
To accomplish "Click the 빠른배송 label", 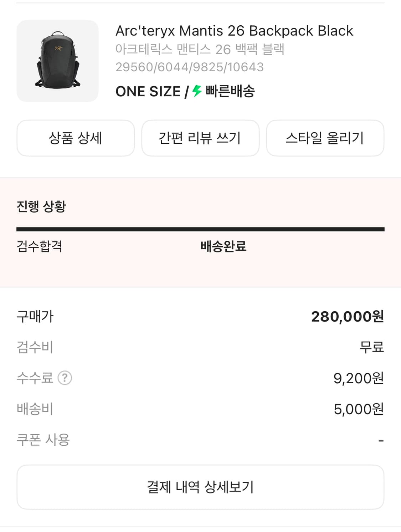I will click(x=230, y=91).
